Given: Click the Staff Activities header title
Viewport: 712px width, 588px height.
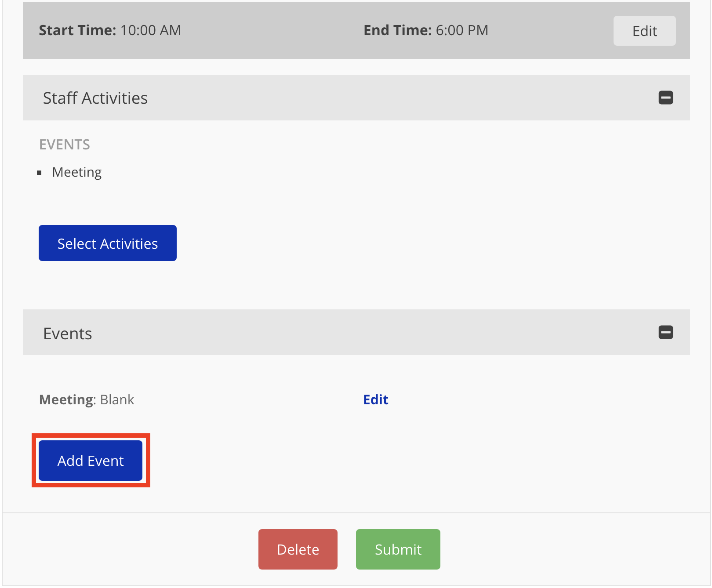Looking at the screenshot, I should [x=95, y=98].
